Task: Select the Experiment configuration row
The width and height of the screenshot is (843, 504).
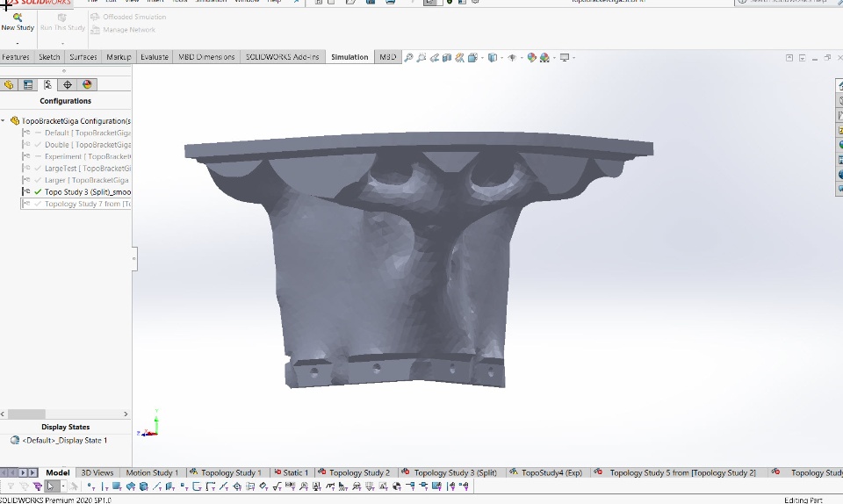Action: click(76, 156)
